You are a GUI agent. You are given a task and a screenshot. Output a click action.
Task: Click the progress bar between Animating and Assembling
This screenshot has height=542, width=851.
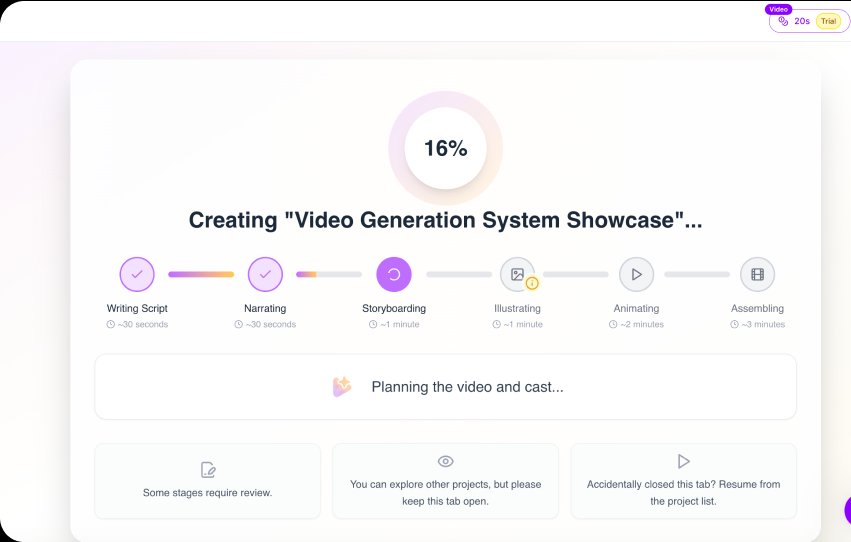697,274
